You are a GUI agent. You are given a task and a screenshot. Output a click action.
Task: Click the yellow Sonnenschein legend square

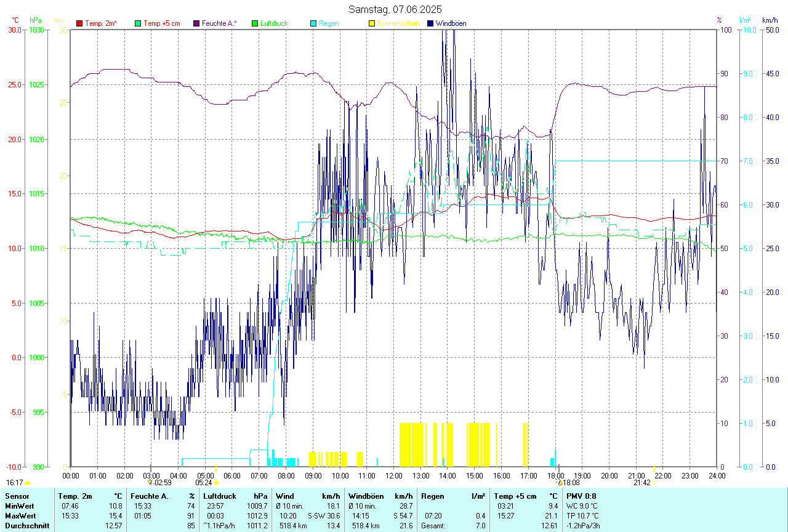tap(372, 23)
